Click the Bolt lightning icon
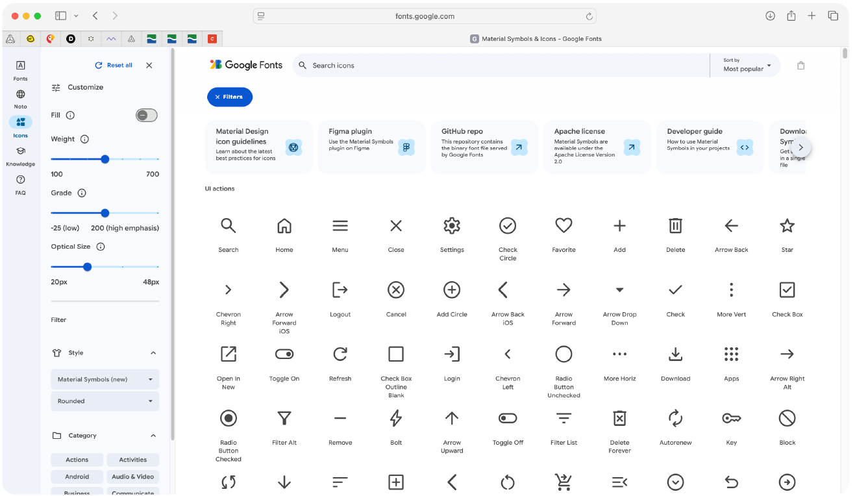 click(396, 419)
